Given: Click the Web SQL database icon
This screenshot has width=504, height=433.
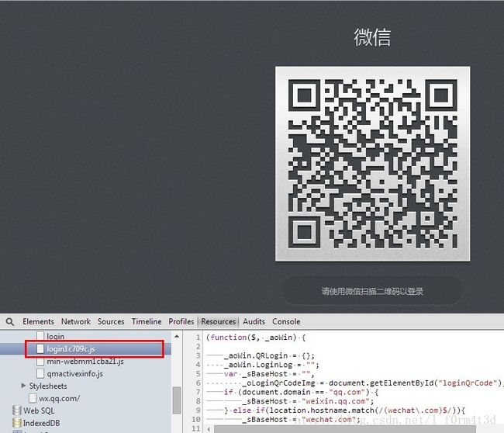Looking at the screenshot, I should [17, 410].
